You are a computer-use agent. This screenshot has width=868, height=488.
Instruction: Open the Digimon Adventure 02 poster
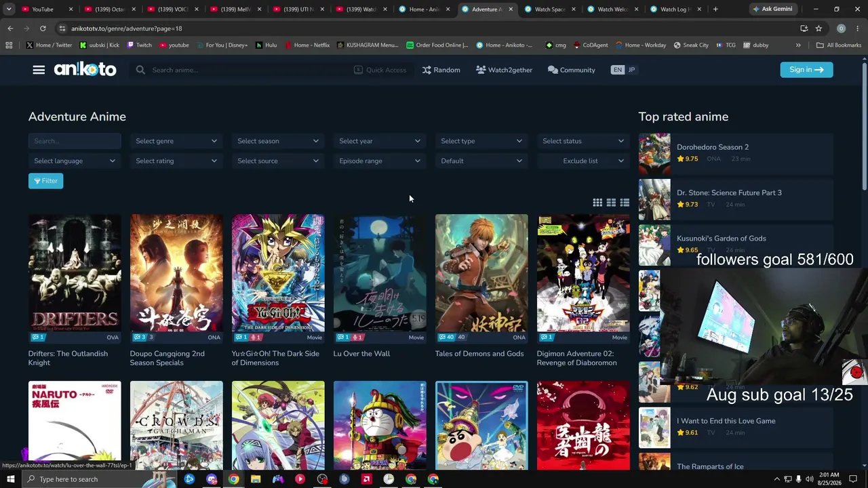pos(583,273)
